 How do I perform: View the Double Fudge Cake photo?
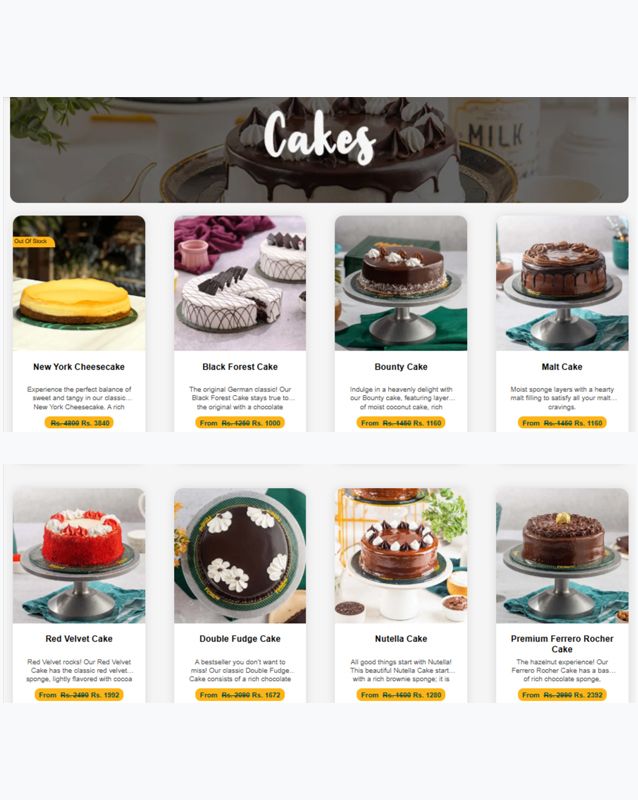coord(240,556)
